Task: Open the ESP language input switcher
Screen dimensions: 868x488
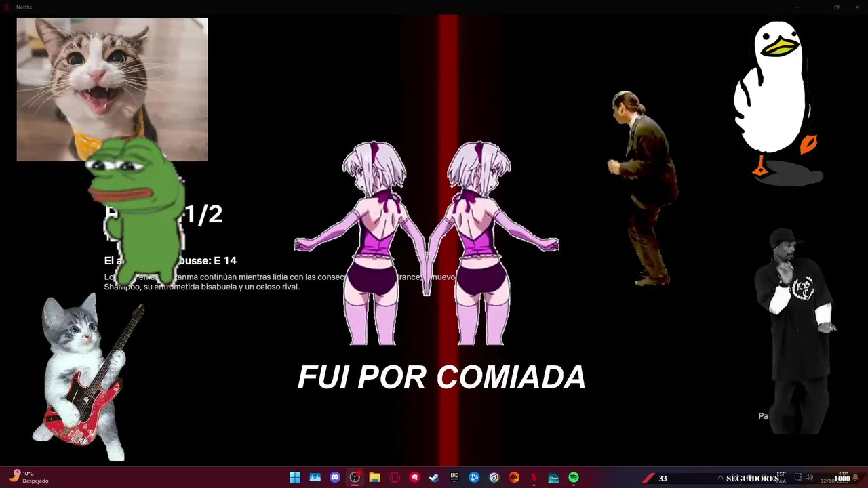Action: (x=781, y=477)
